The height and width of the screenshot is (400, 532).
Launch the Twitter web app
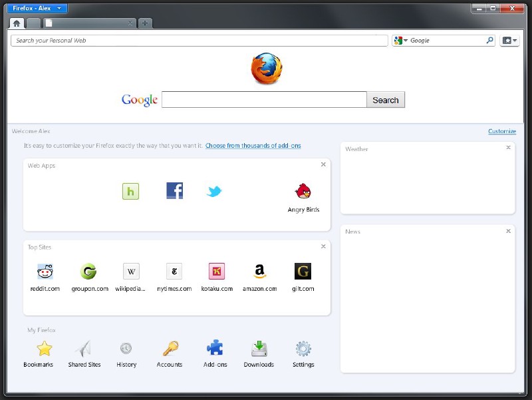coord(214,191)
